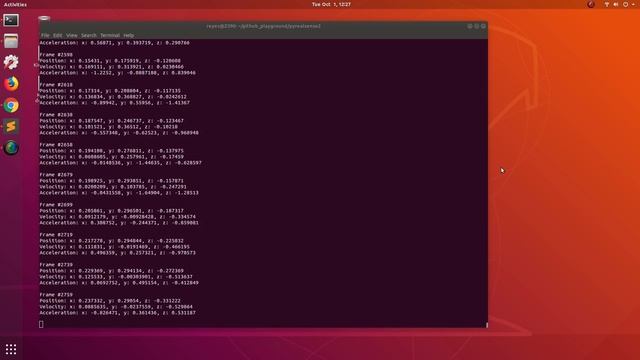Open the power icon in top bar

pyautogui.click(x=625, y=4)
